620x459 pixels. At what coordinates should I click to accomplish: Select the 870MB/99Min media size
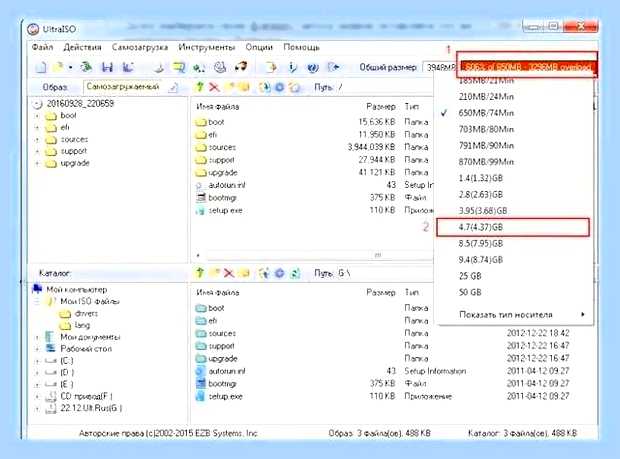click(x=514, y=162)
